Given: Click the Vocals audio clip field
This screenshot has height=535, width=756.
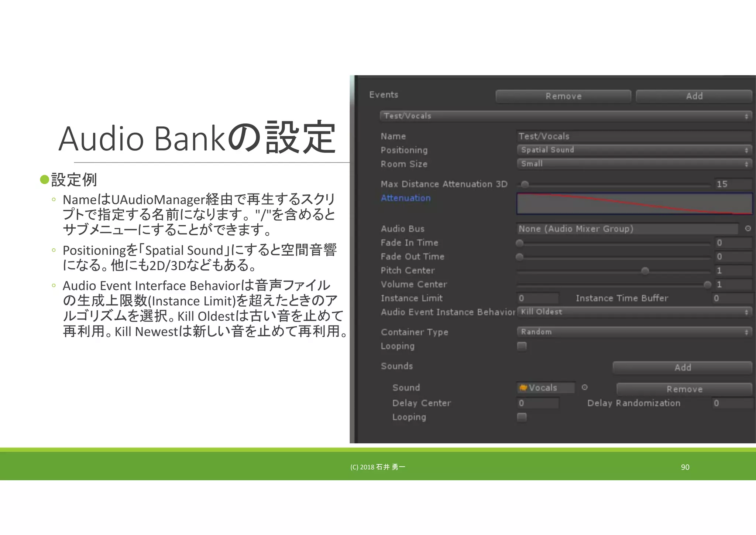Looking at the screenshot, I should [546, 388].
